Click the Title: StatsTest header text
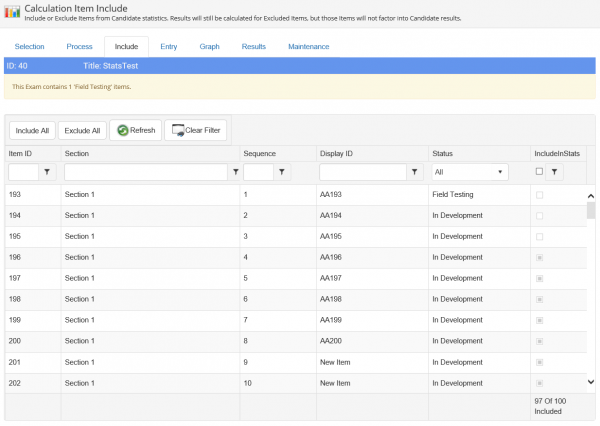 (111, 66)
